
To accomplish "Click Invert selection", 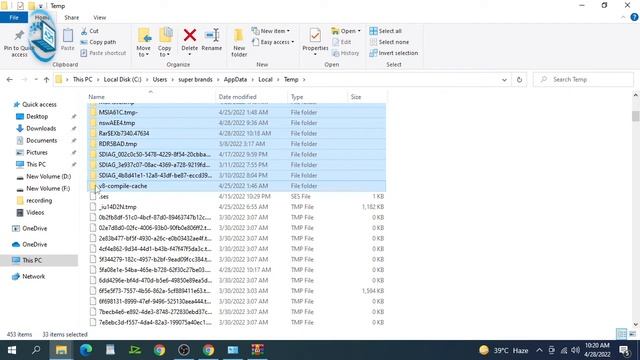I will point(393,53).
